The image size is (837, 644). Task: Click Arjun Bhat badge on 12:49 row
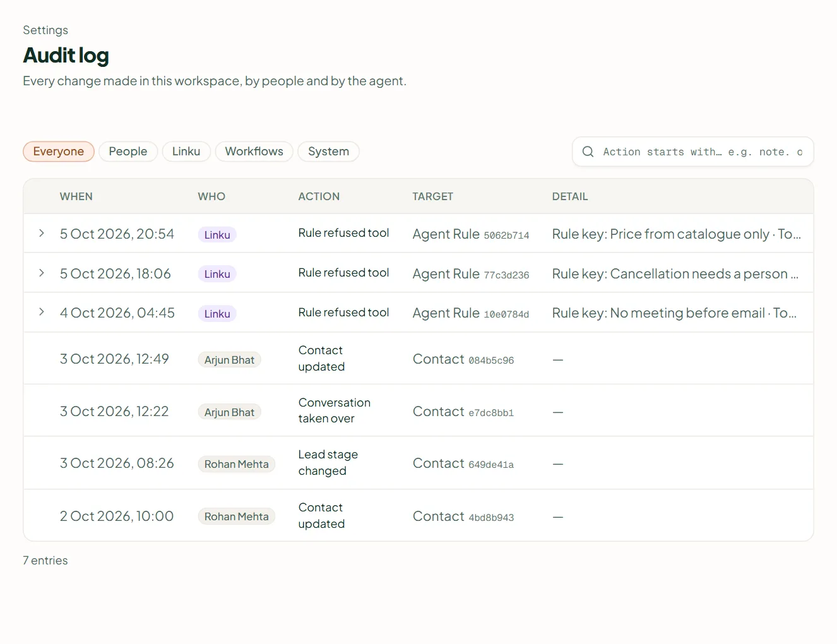click(x=229, y=360)
